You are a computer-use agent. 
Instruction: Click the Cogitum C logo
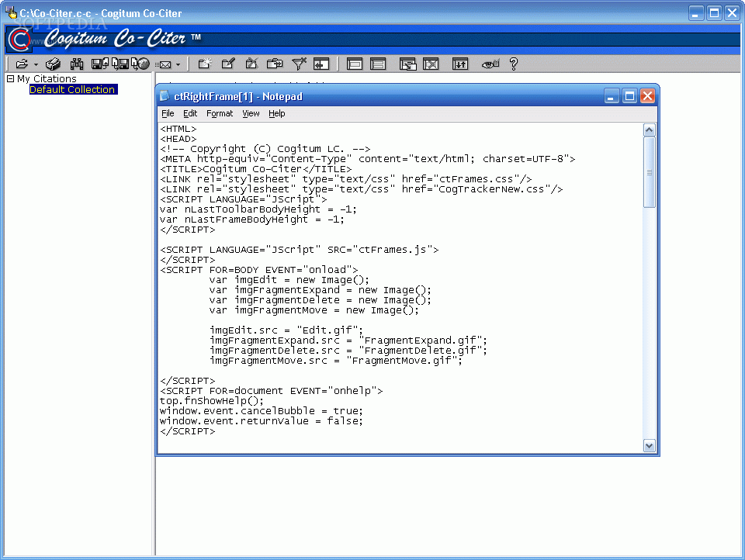(x=19, y=40)
